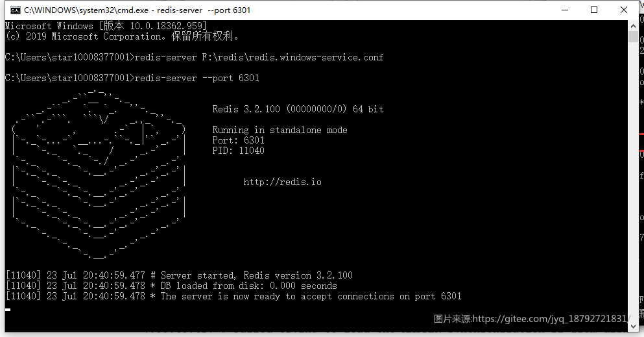The width and height of the screenshot is (644, 337).
Task: Click the vertical scrollbar thumb
Action: (x=633, y=37)
